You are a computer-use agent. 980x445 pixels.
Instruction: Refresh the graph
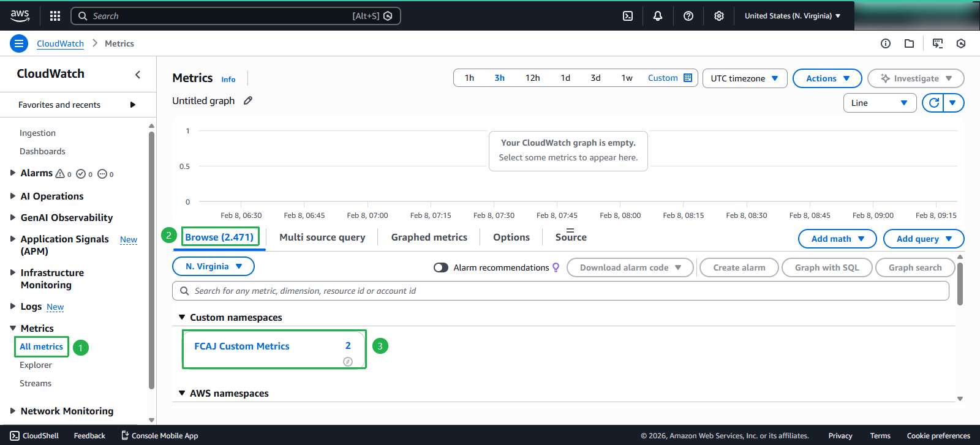coord(933,103)
